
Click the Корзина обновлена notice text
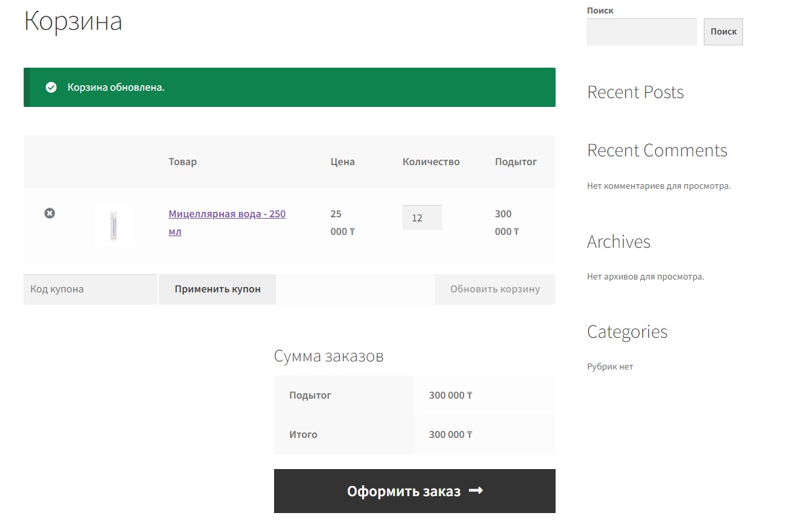(x=116, y=87)
